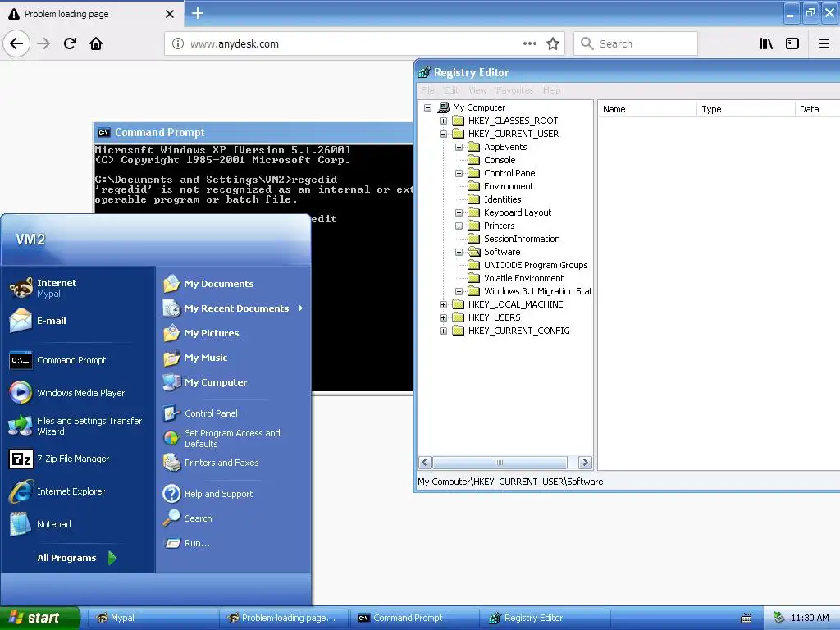Start Files and Settings Transfer Wizard
The image size is (840, 630).
75,426
